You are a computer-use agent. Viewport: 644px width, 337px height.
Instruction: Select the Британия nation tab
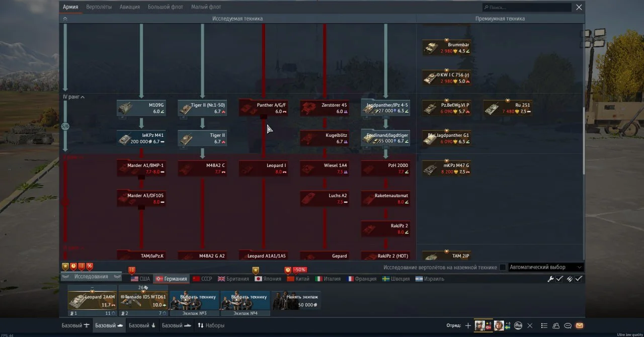pos(234,279)
